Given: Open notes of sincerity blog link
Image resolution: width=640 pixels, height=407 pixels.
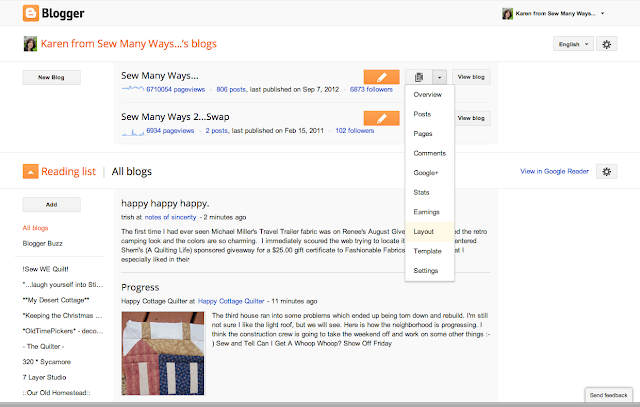Looking at the screenshot, I should pyautogui.click(x=170, y=217).
